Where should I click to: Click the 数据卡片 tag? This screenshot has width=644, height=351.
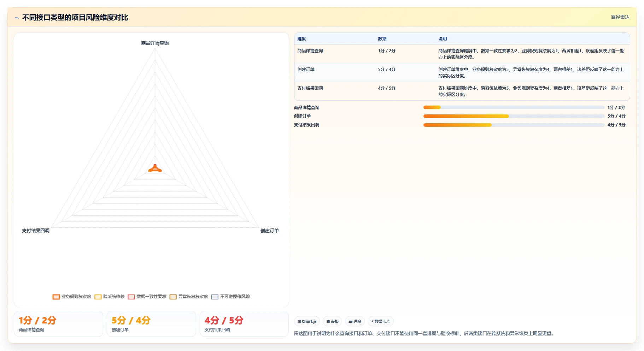(x=381, y=321)
